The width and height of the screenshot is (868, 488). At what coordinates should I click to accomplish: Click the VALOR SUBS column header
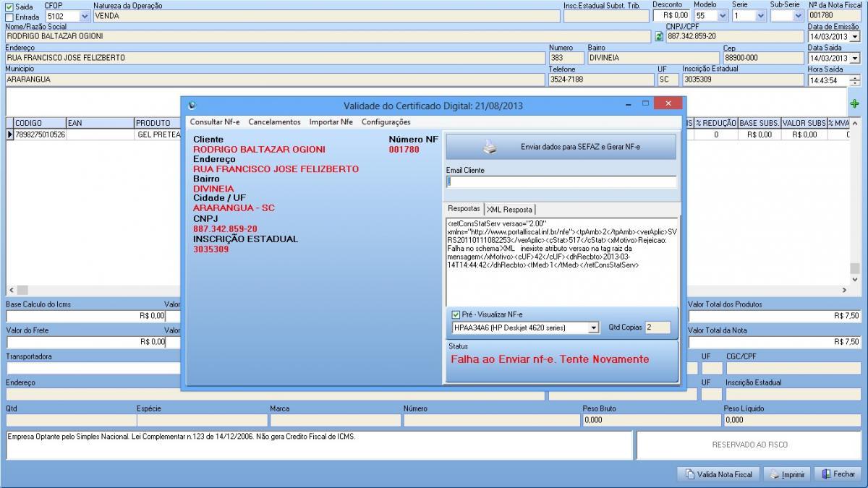click(x=804, y=123)
